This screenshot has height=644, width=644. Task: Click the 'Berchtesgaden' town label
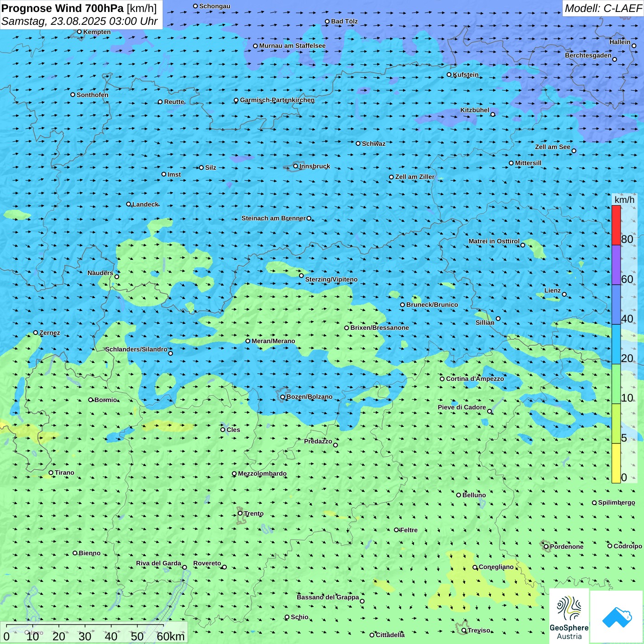(x=588, y=55)
